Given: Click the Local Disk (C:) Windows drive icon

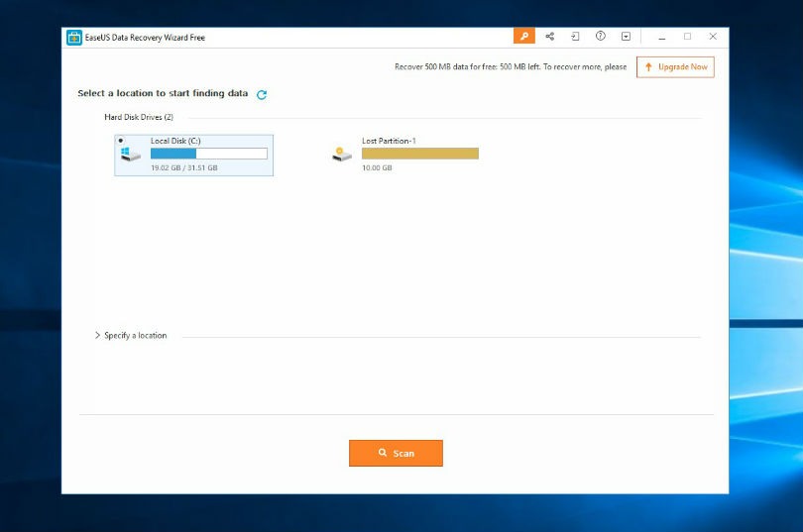Looking at the screenshot, I should 131,154.
